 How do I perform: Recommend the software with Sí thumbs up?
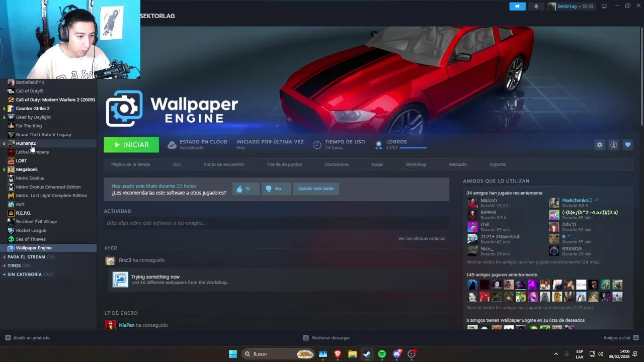point(246,189)
